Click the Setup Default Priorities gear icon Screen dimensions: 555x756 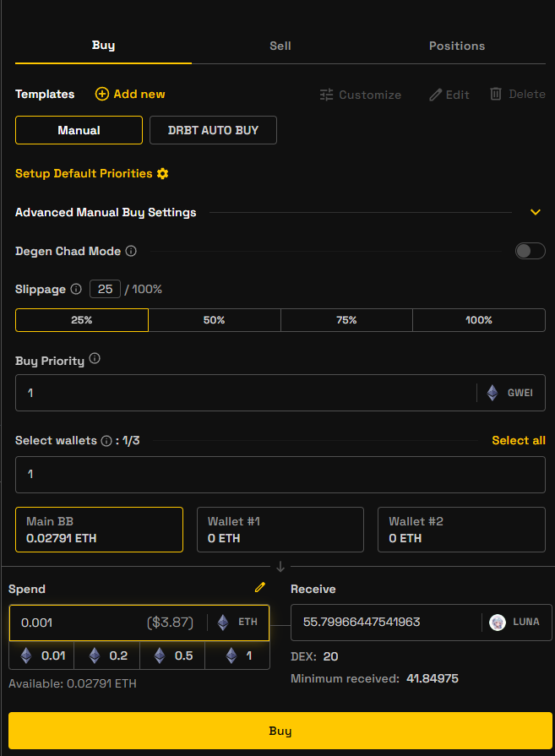point(163,173)
